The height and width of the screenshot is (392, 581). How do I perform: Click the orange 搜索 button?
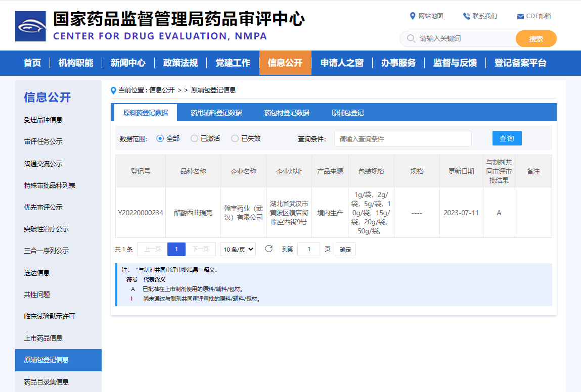536,39
